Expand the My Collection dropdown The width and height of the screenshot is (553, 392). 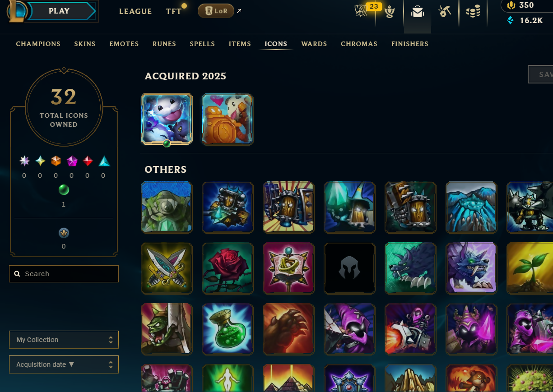(x=64, y=340)
